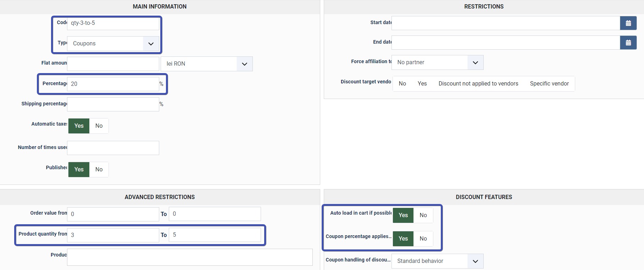
Task: Click the Shipping percentage input field
Action: coord(113,104)
